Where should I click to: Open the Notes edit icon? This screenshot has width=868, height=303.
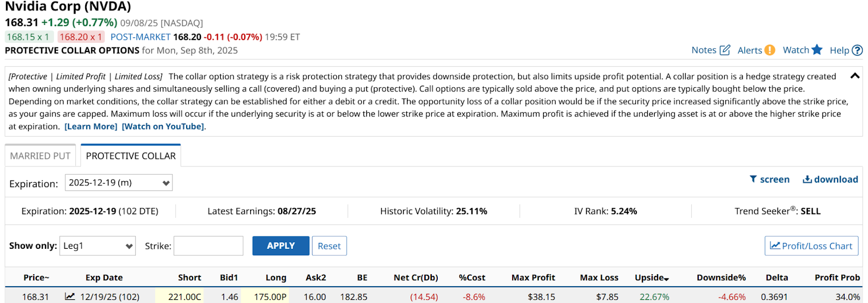[x=725, y=50]
